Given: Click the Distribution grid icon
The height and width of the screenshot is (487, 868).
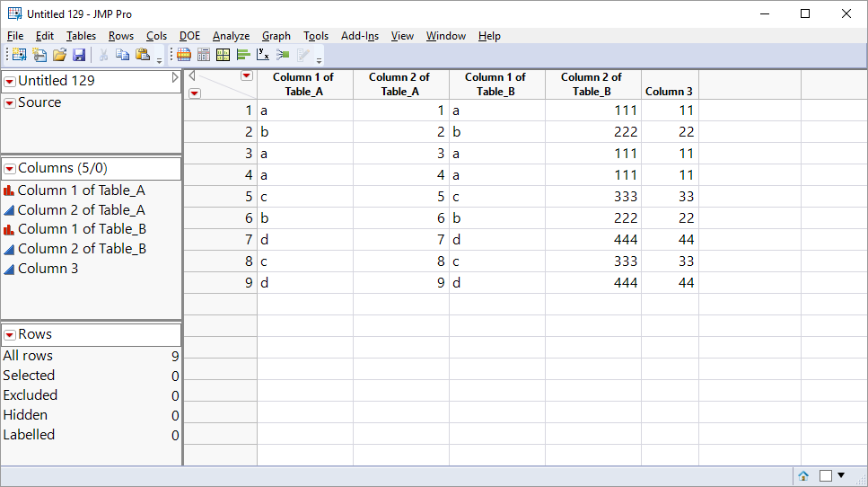Looking at the screenshot, I should [x=224, y=54].
